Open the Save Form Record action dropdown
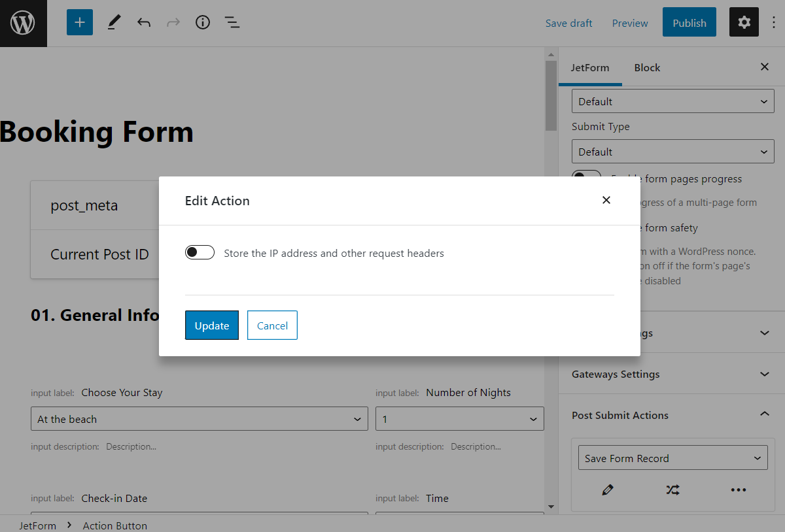Image resolution: width=785 pixels, height=532 pixels. (x=672, y=457)
